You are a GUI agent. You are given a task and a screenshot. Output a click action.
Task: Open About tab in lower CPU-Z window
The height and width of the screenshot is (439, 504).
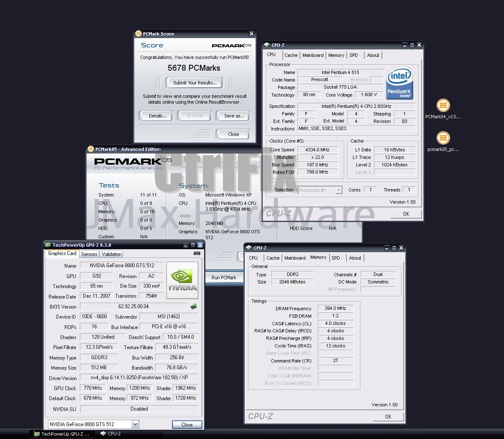pos(355,258)
